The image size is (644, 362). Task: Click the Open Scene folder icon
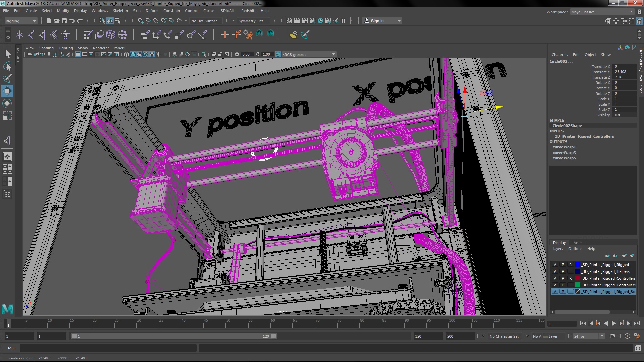[57, 21]
